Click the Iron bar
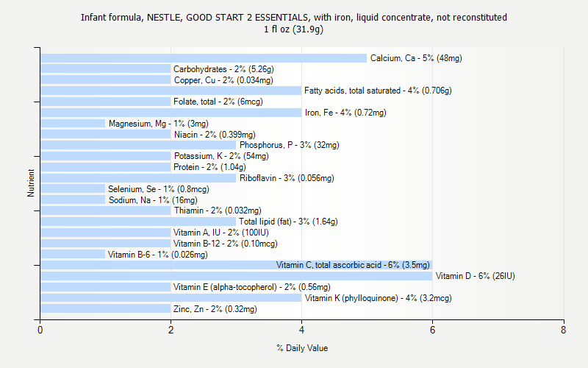The width and height of the screenshot is (588, 368). pos(171,113)
